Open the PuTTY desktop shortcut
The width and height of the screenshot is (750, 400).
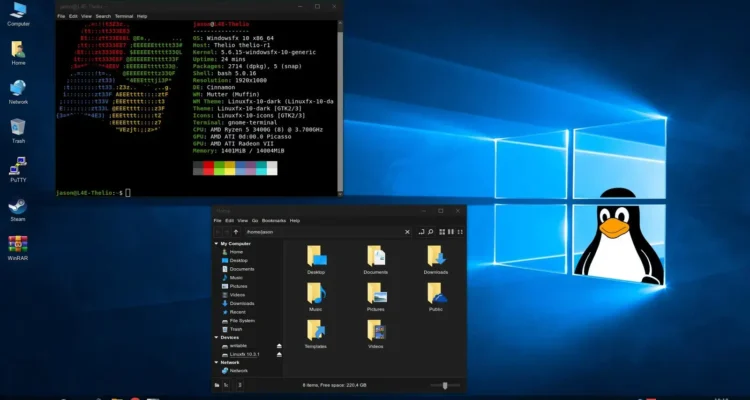(x=18, y=167)
